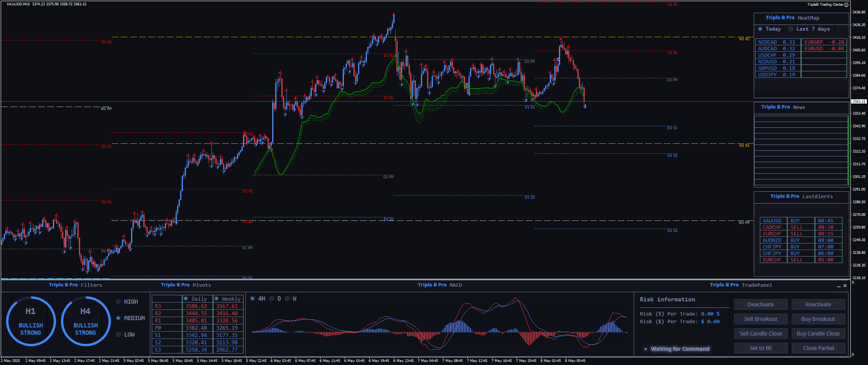The width and height of the screenshot is (868, 365).
Task: Click the H1 bullish strength gauge
Action: click(31, 321)
